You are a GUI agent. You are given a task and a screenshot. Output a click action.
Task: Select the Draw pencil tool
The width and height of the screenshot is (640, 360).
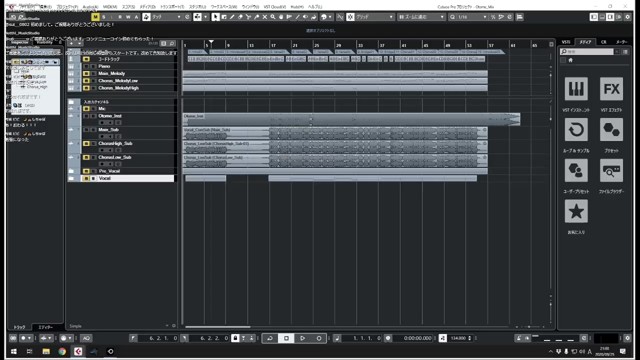tap(232, 17)
